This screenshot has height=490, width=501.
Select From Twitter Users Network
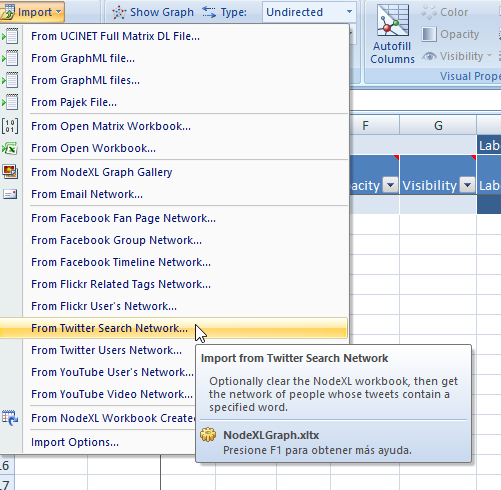[x=107, y=350]
